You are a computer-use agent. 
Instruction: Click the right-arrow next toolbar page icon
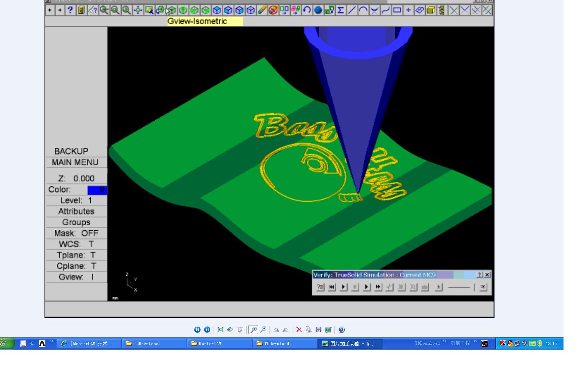click(x=60, y=10)
